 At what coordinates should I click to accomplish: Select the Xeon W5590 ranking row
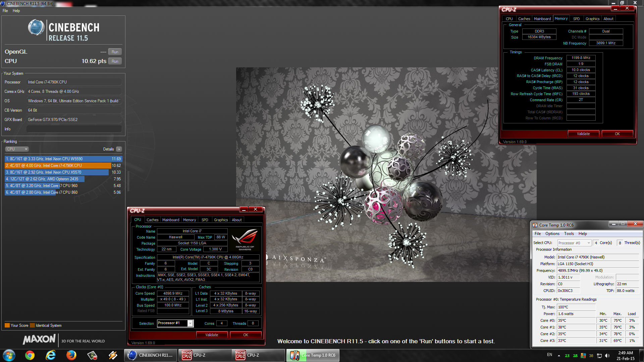pyautogui.click(x=63, y=159)
